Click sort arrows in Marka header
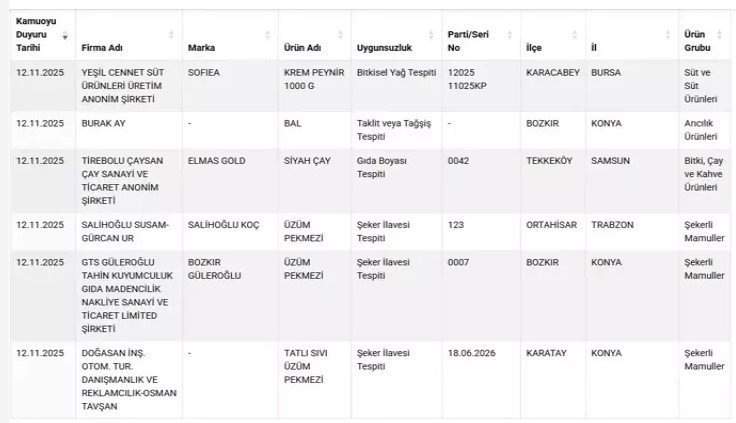The image size is (736, 423). pyautogui.click(x=267, y=35)
